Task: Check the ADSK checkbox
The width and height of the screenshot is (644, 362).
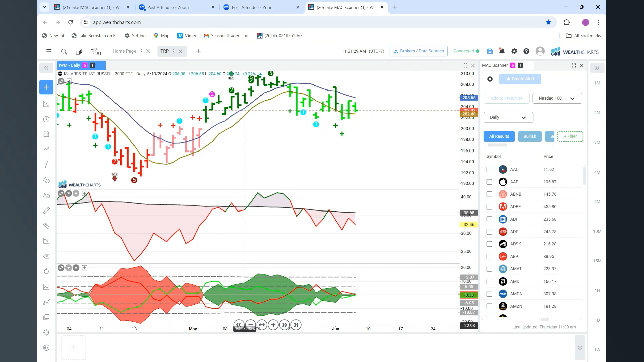Action: click(489, 244)
